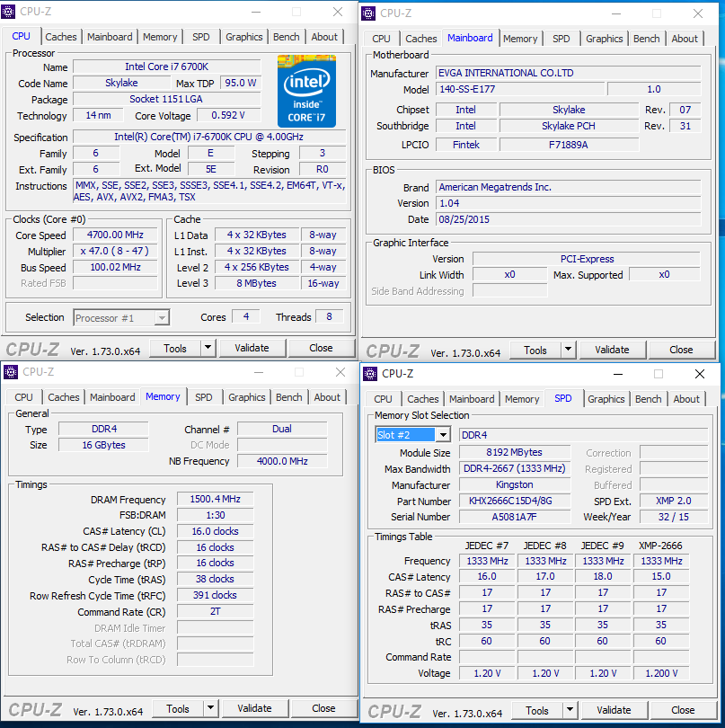Click the tRFC value 391 clocks
The height and width of the screenshot is (728, 725).
[216, 595]
